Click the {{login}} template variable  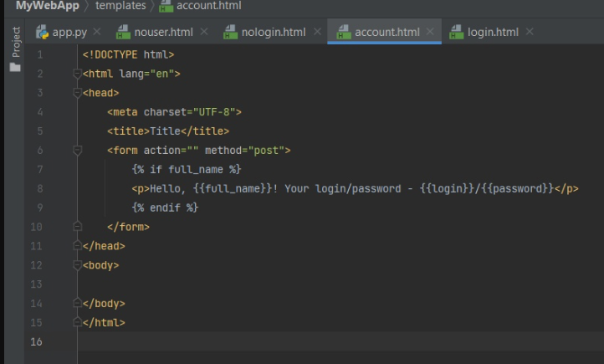tap(447, 189)
